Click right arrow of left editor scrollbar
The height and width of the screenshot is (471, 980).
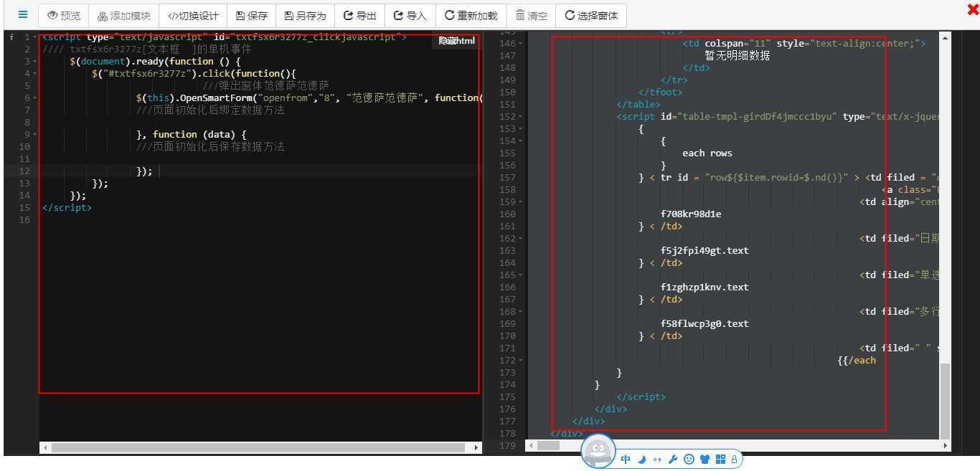pos(477,448)
